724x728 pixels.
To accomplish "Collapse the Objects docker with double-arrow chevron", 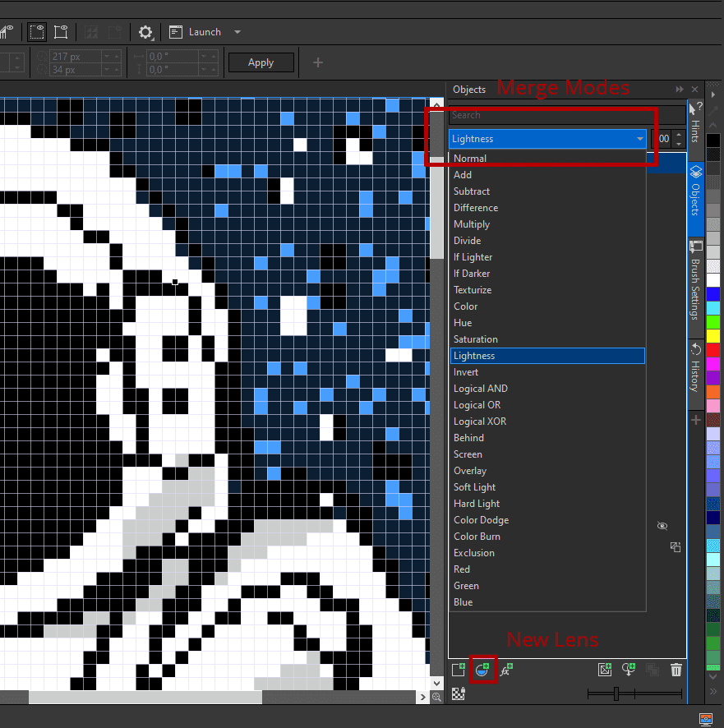I will (x=679, y=89).
